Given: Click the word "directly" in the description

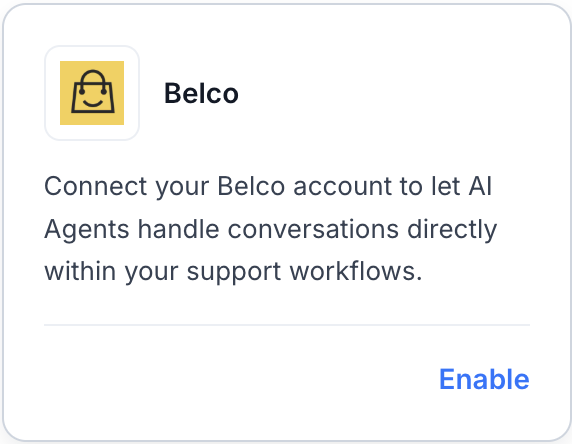Looking at the screenshot, I should [452, 230].
